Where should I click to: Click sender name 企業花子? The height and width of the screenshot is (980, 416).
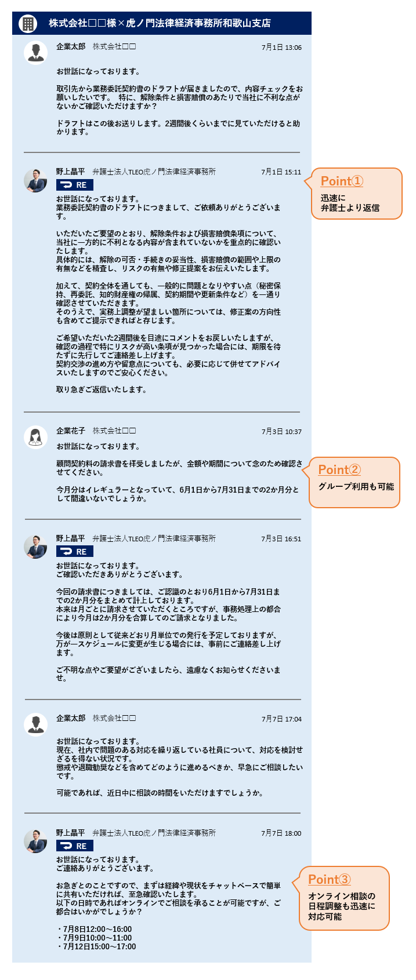click(x=71, y=431)
